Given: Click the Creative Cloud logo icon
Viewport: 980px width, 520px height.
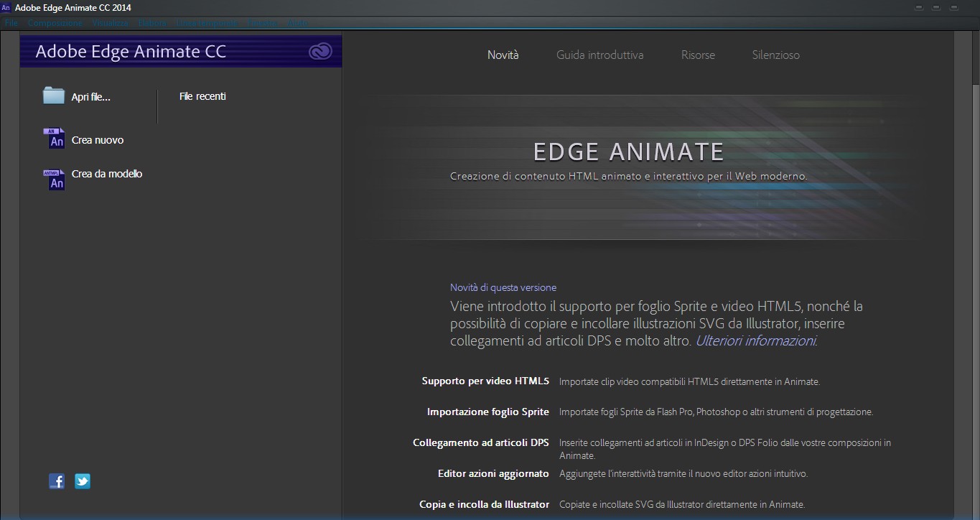Looking at the screenshot, I should tap(320, 52).
